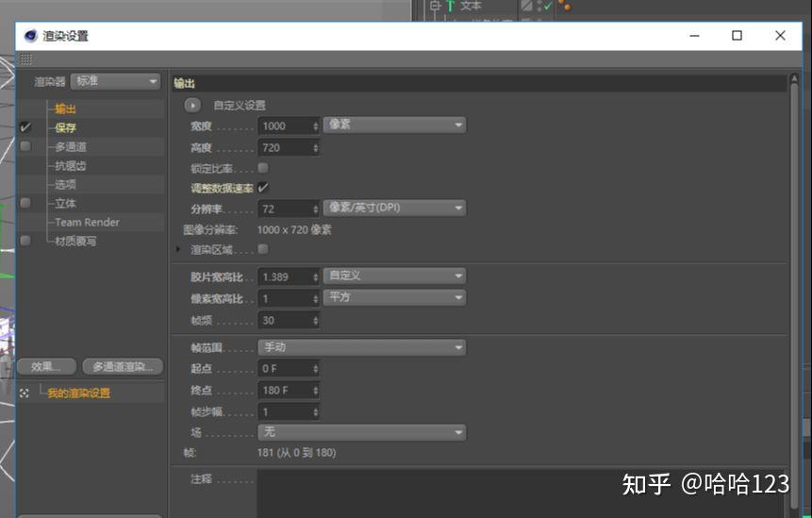Click the 终点 stepper arrows
The height and width of the screenshot is (518, 812).
point(315,391)
